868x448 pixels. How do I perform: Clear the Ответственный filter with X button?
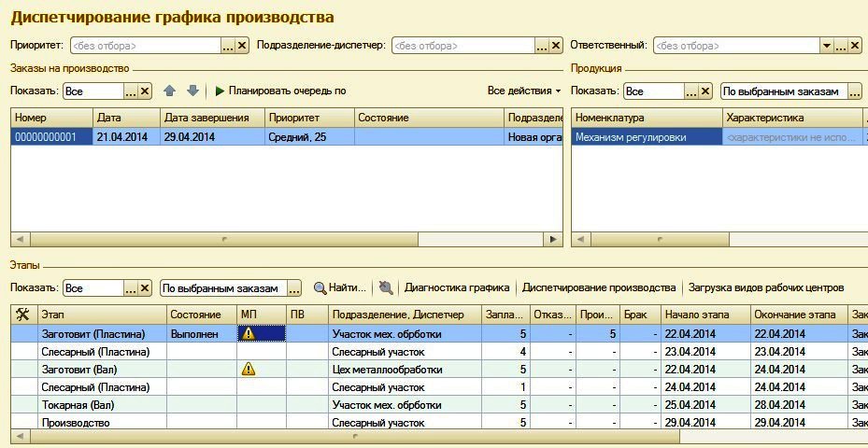(x=855, y=46)
